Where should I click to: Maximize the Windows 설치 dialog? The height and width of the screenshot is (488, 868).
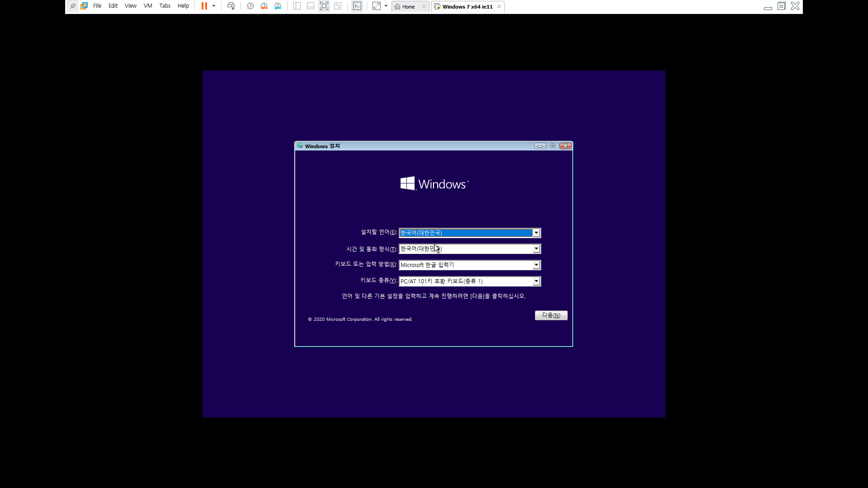[552, 146]
